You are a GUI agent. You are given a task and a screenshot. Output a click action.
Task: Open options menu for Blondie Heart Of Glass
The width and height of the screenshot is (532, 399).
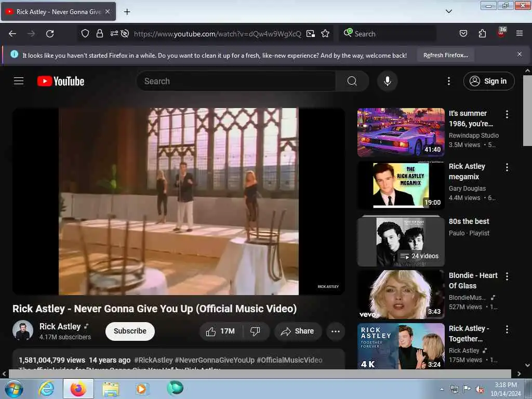[x=507, y=276]
